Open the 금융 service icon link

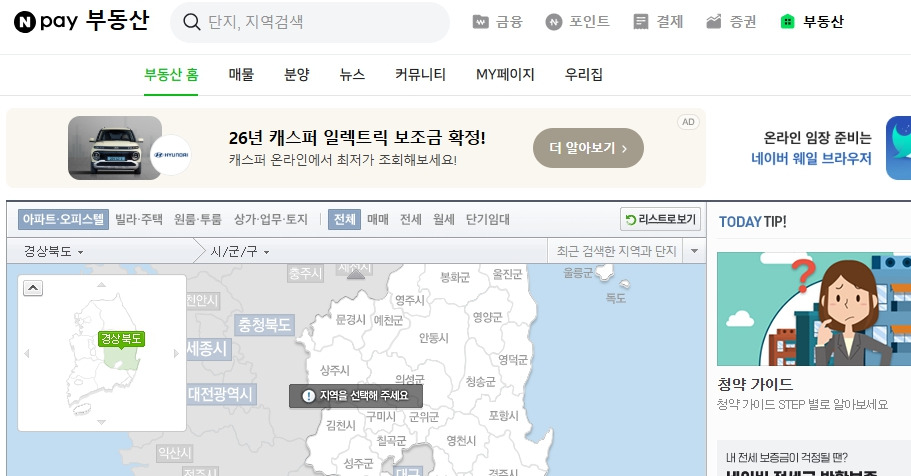(x=497, y=22)
